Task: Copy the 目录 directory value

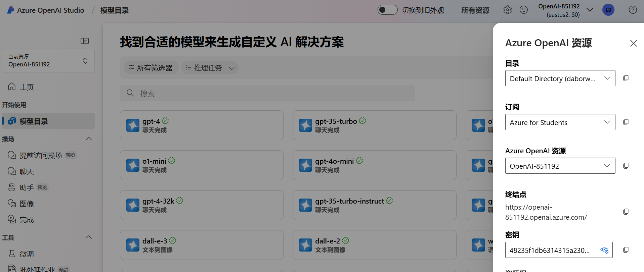Action: (626, 78)
